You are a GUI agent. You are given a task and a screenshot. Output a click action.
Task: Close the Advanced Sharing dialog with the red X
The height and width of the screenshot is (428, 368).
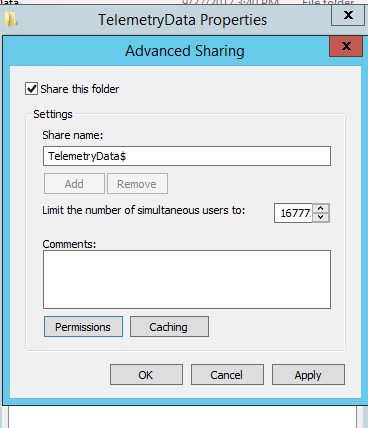click(x=346, y=46)
